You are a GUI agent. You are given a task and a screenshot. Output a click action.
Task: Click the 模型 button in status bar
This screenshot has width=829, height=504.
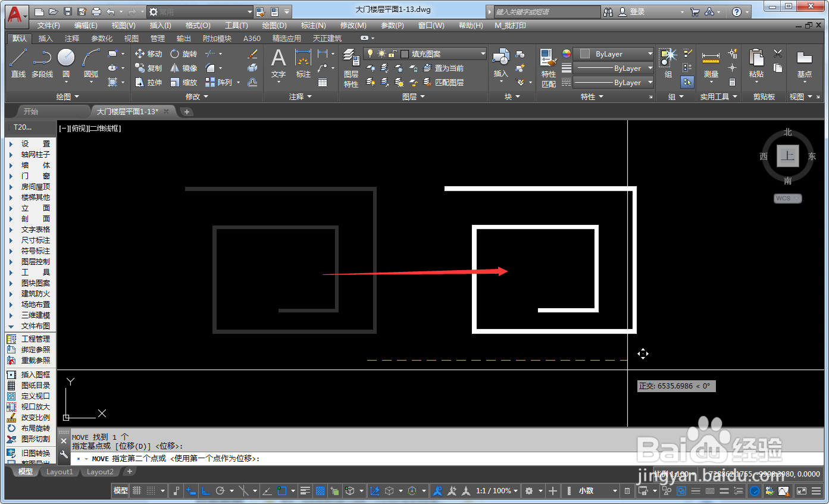point(121,491)
